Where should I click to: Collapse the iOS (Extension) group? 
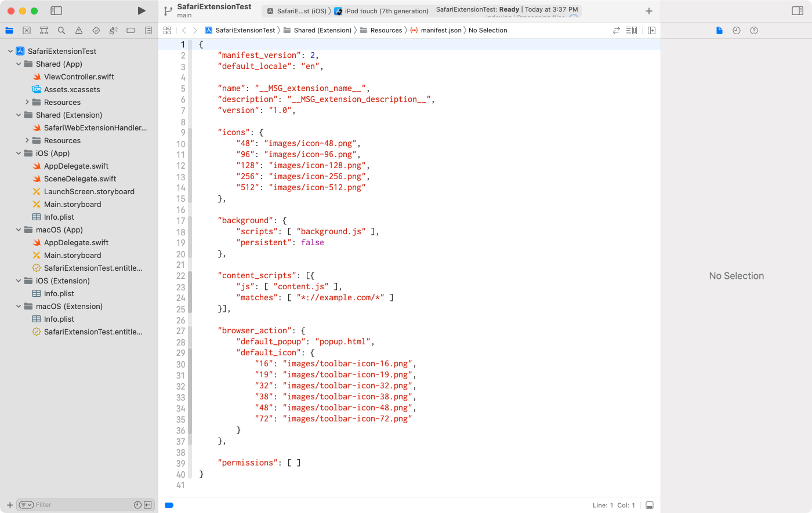(x=19, y=281)
